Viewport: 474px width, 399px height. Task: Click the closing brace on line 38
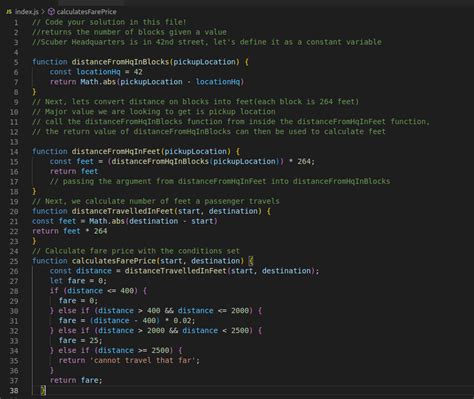pyautogui.click(x=43, y=390)
